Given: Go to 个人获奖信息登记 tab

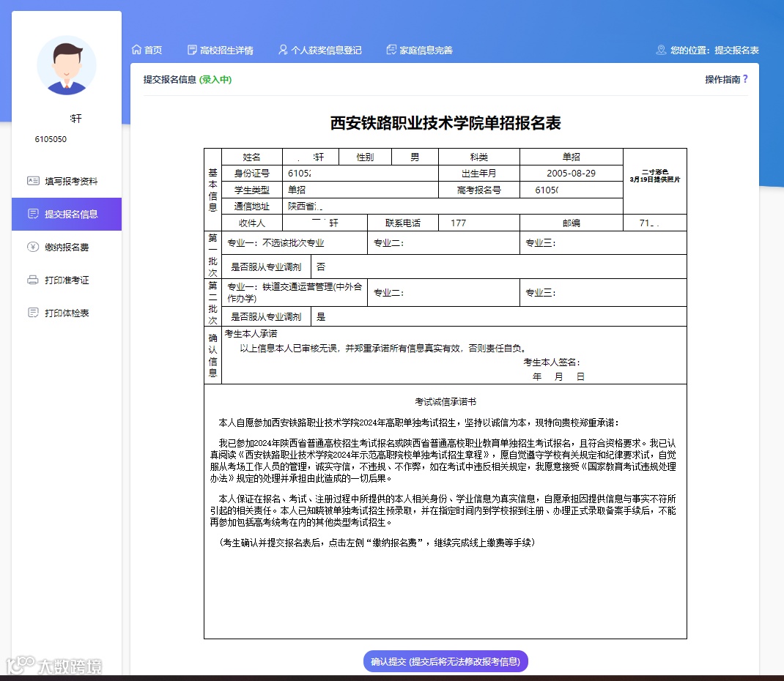Looking at the screenshot, I should (320, 50).
